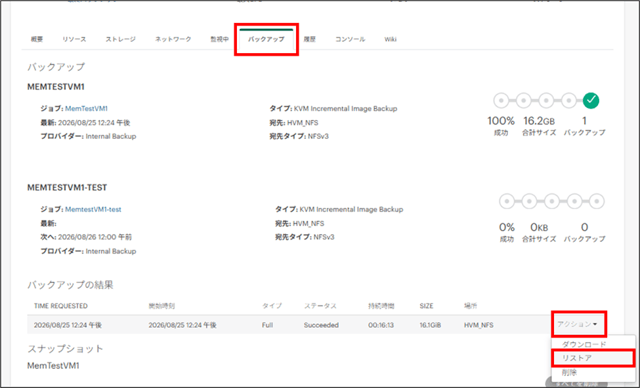640x388 pixels.
Task: Click the ステータス column header
Action: [x=320, y=306]
